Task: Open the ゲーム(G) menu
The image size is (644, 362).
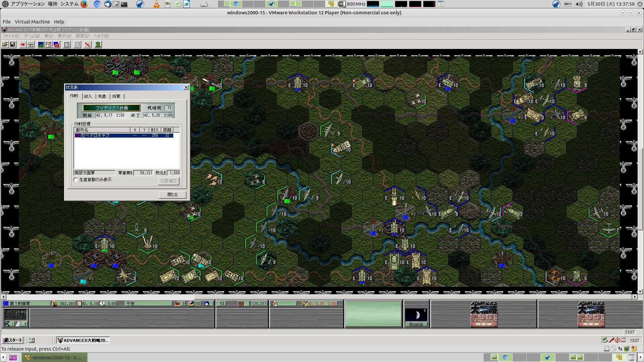Action: (x=32, y=36)
